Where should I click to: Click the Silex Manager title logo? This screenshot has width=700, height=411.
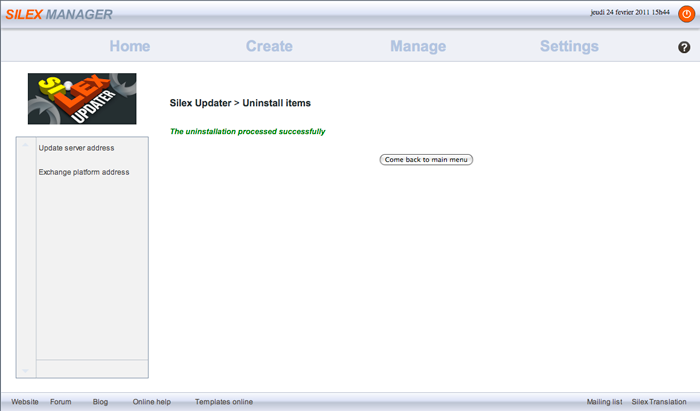pos(59,14)
